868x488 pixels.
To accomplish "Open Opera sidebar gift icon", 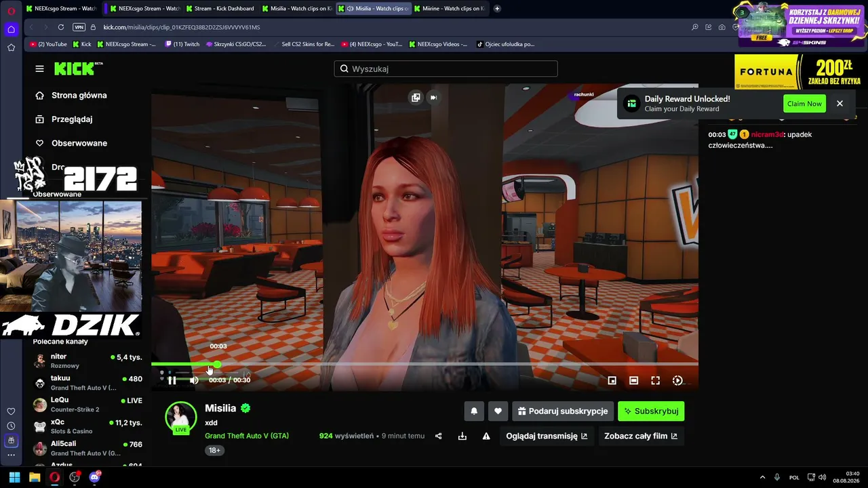I will click(x=11, y=441).
